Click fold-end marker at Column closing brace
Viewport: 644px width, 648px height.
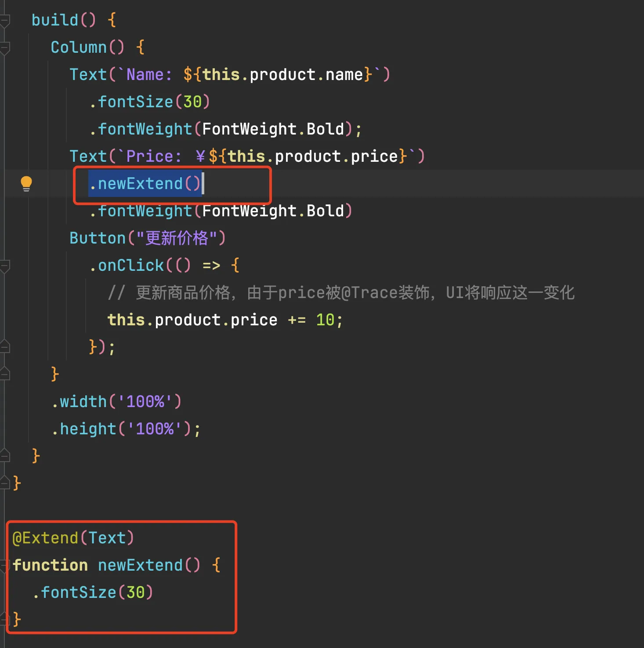pyautogui.click(x=5, y=374)
